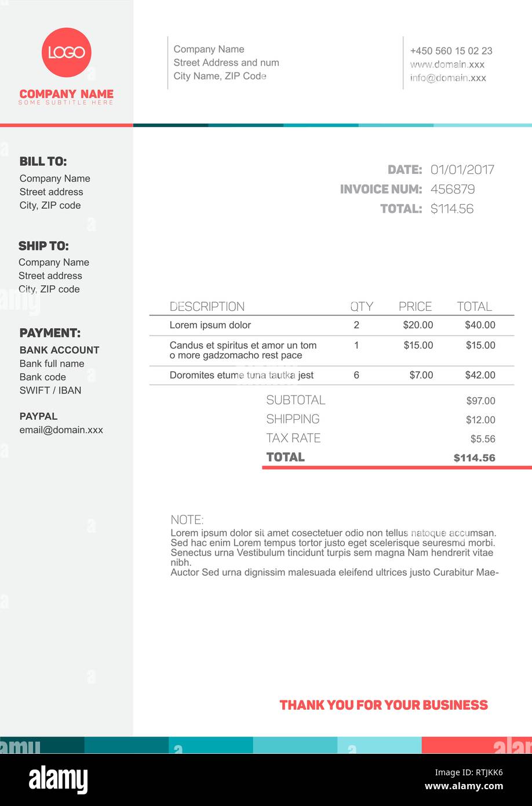Click the red LOGO circle
Viewport: 532px width, 806px height.
click(67, 52)
